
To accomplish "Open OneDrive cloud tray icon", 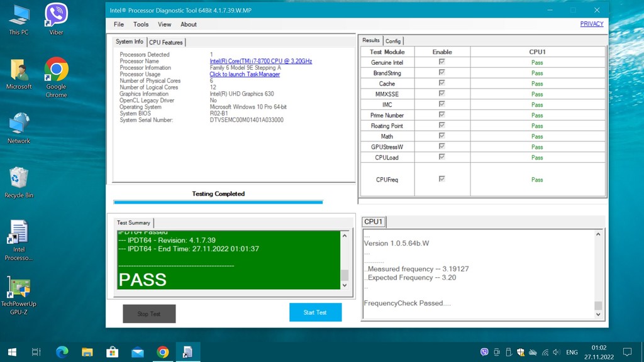I will [x=533, y=352].
